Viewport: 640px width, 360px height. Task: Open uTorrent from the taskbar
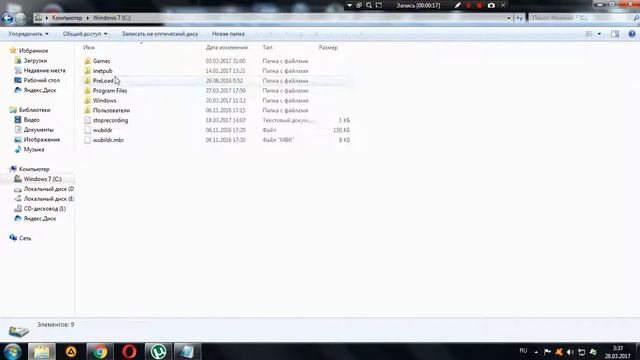point(158,351)
